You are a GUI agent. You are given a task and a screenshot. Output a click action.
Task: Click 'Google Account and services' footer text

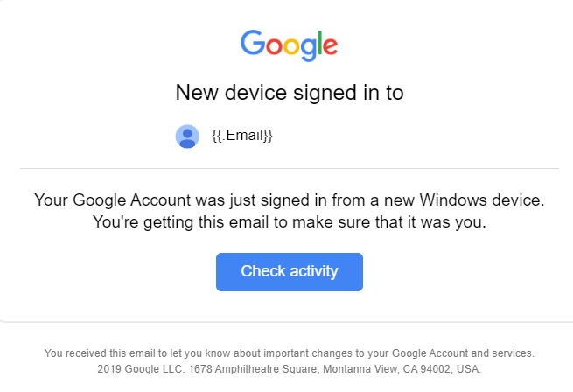[463, 353]
